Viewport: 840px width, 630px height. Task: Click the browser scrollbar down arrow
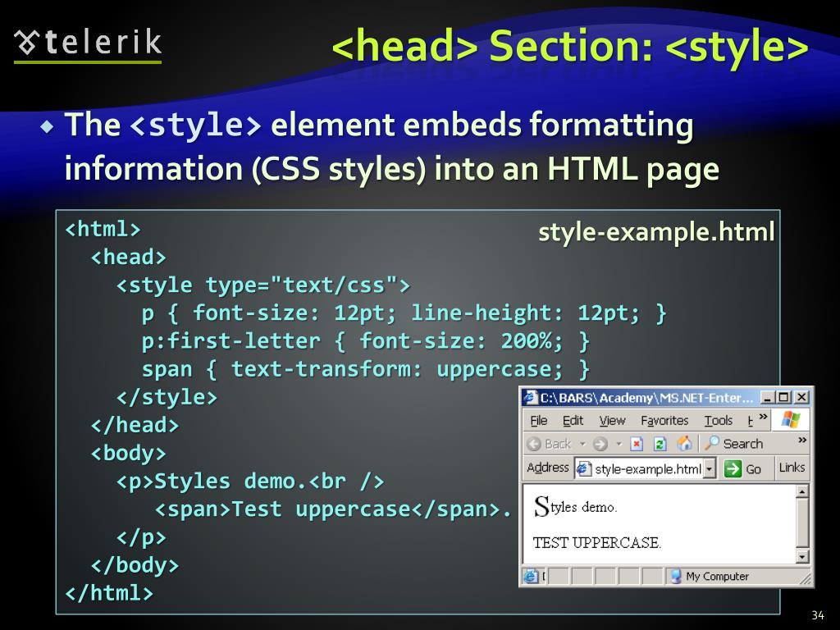[802, 557]
